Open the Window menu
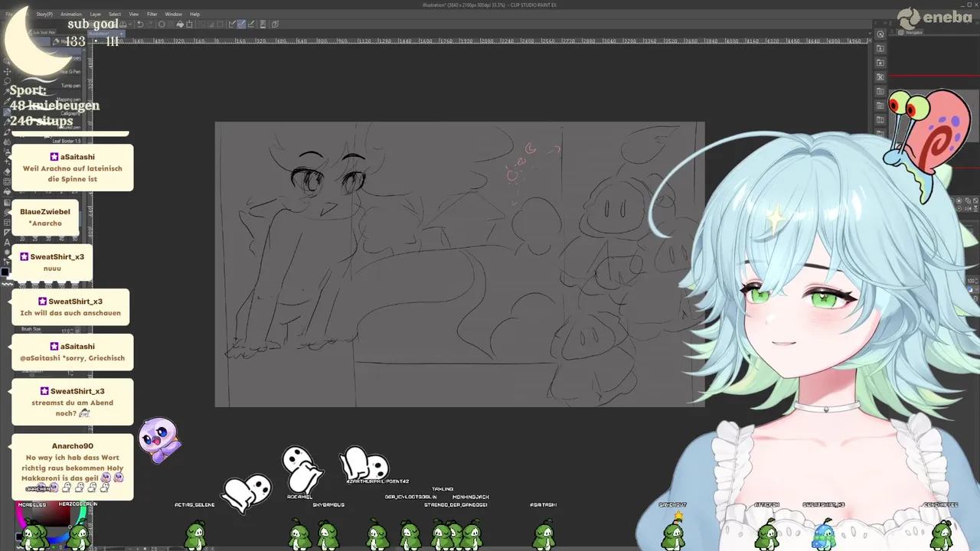Screen dimensions: 980x551 [x=174, y=15]
